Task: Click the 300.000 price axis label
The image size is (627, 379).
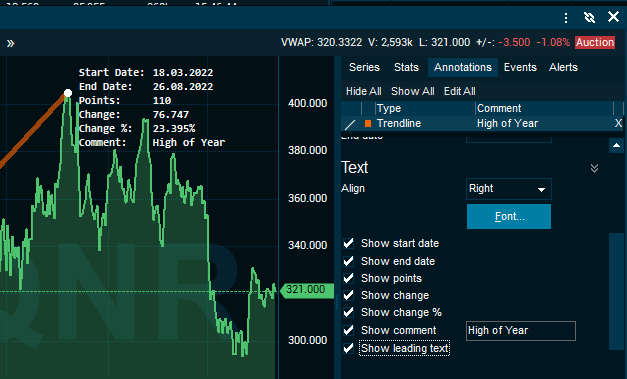Action: tap(308, 340)
